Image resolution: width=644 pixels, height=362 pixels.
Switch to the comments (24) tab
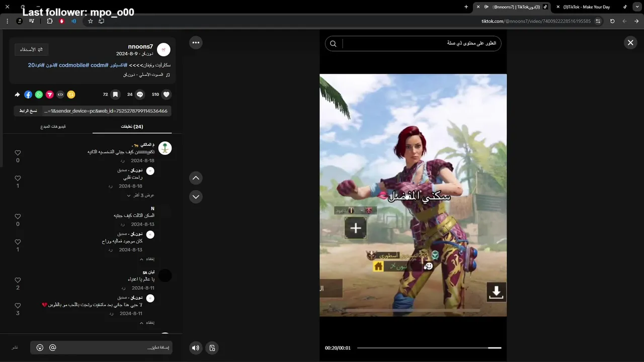point(132,127)
